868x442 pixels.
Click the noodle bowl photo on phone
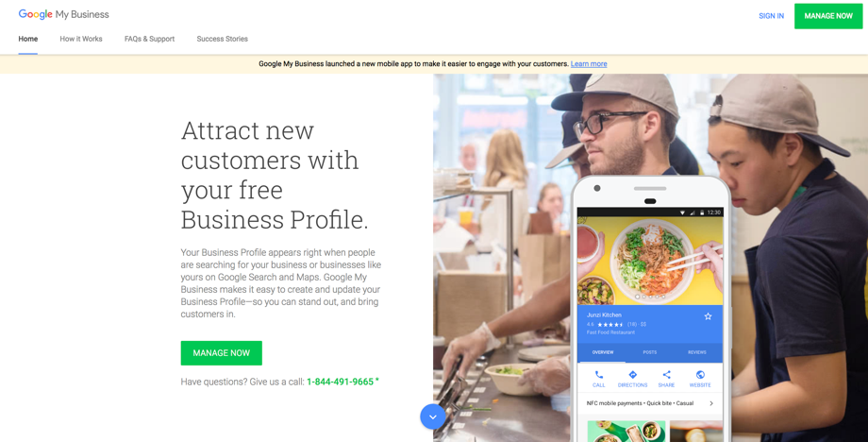(650, 261)
